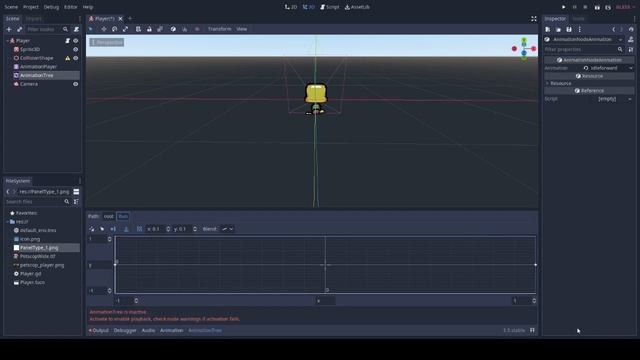Switch to the Import dock tab
The image size is (640, 360).
click(x=33, y=19)
